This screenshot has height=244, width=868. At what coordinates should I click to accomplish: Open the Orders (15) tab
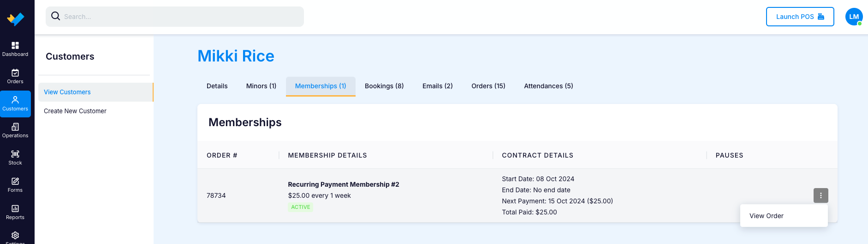pos(488,86)
